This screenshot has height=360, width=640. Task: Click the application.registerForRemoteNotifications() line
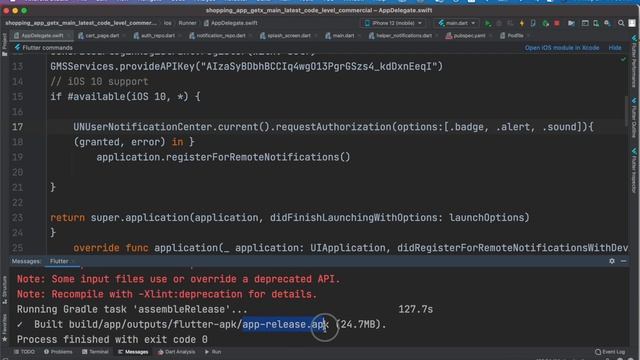point(223,157)
